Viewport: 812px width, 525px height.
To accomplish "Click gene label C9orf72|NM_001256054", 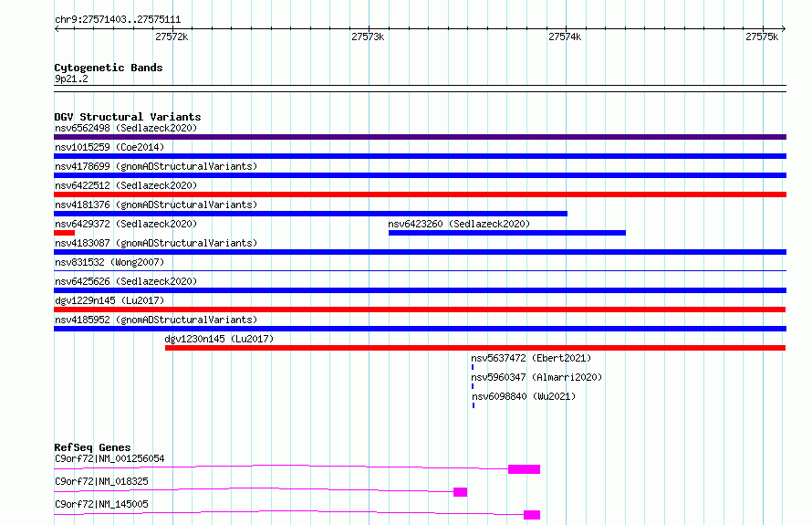I will point(109,458).
